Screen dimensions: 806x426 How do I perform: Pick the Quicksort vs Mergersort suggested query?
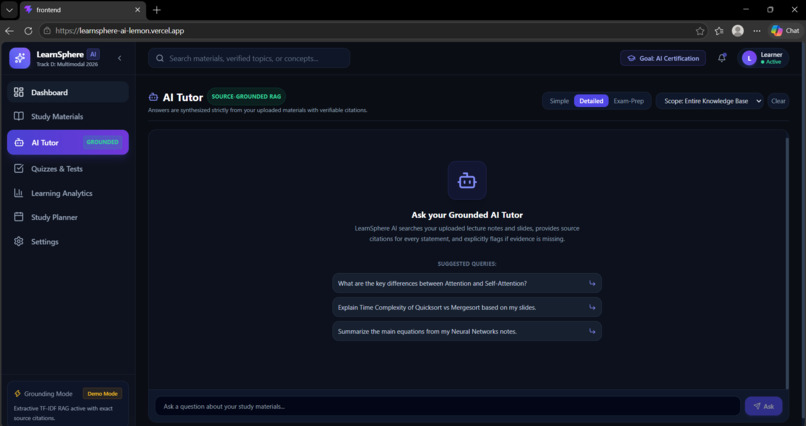(x=467, y=307)
